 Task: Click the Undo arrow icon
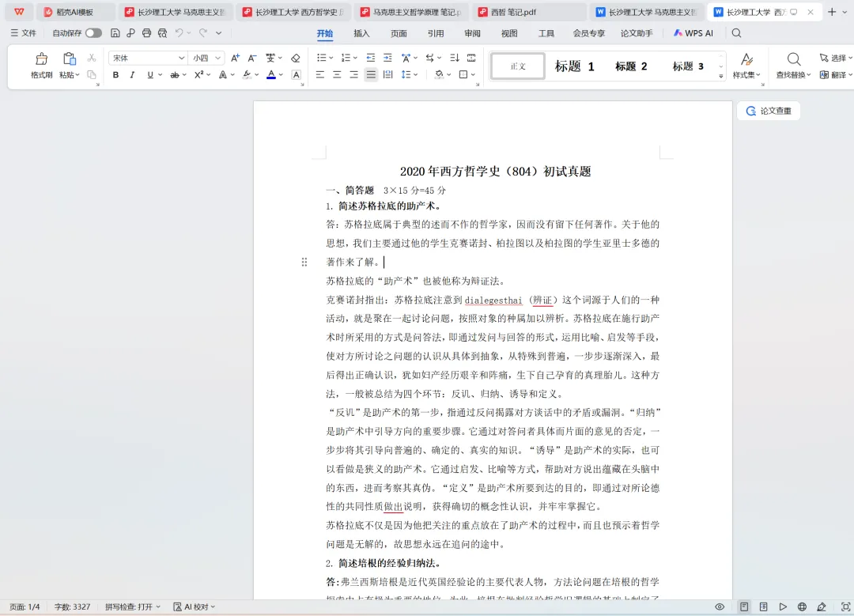coord(179,33)
